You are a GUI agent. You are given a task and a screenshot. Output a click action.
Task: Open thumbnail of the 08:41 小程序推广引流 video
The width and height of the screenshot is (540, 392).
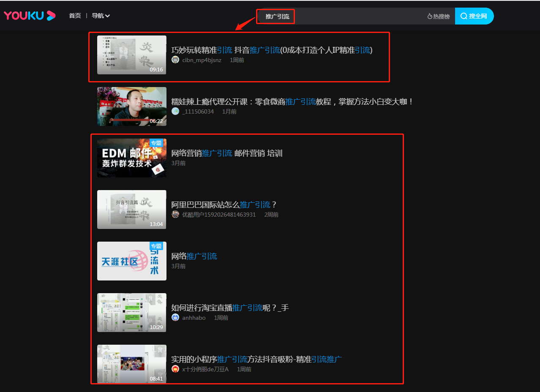(132, 364)
